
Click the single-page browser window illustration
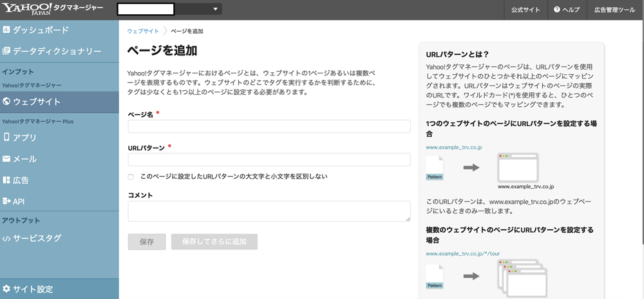point(518,168)
